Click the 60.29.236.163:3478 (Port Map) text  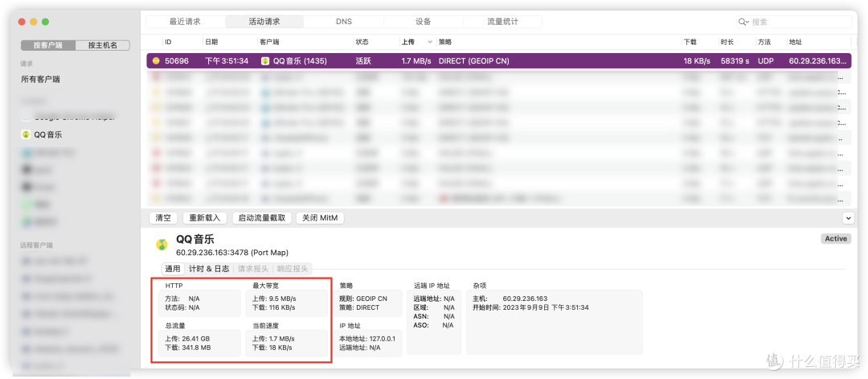coord(232,253)
